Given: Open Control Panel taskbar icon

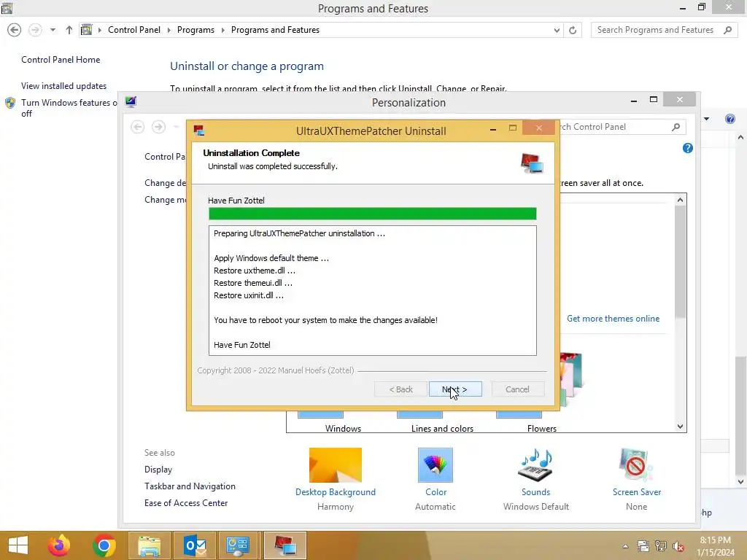Looking at the screenshot, I should click(237, 545).
